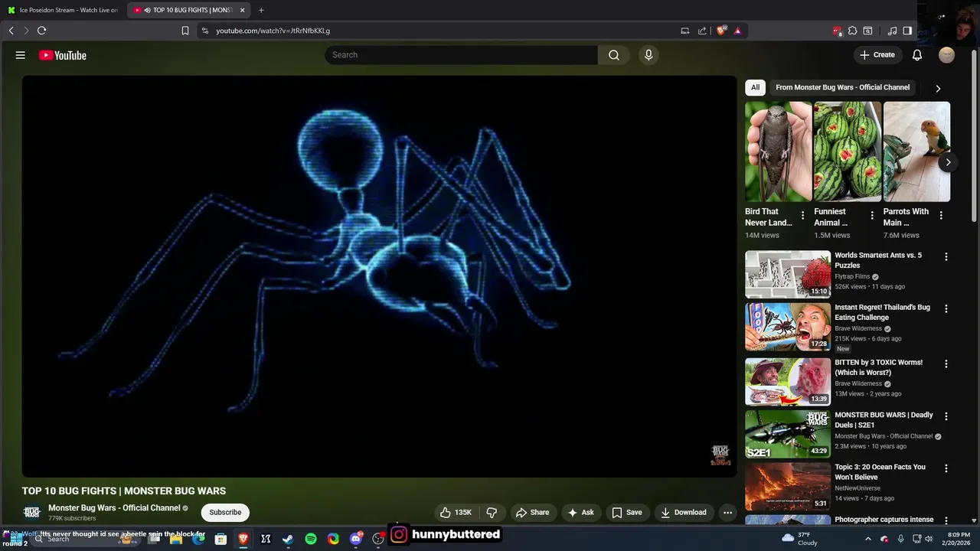Open the taskbar volume control
This screenshot has width=980, height=551.
click(929, 539)
